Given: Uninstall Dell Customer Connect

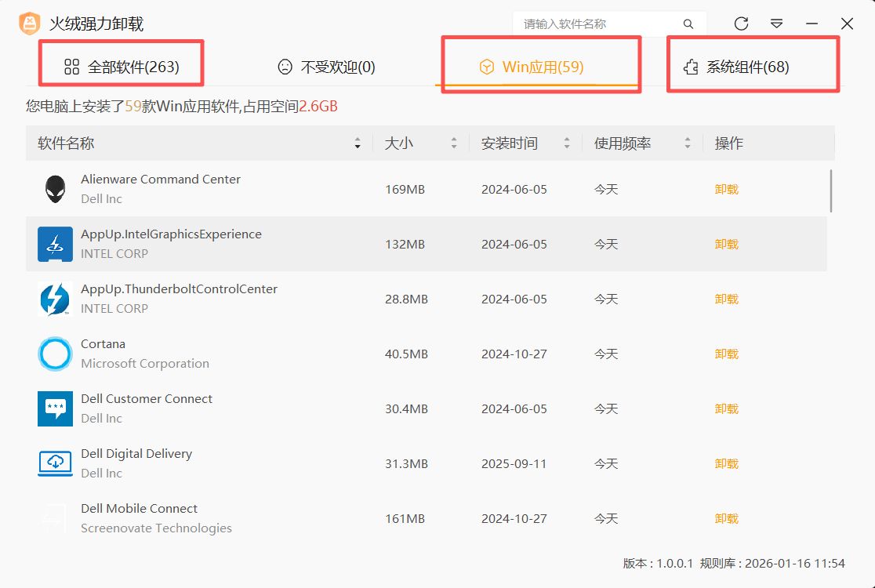Looking at the screenshot, I should [x=727, y=408].
